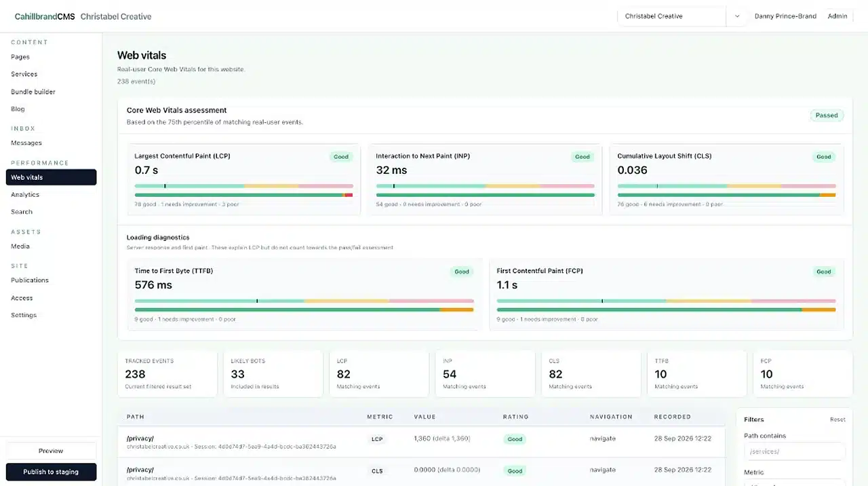Click the 1.1 s FCP value
Screen dimensions: 868x486
507,285
